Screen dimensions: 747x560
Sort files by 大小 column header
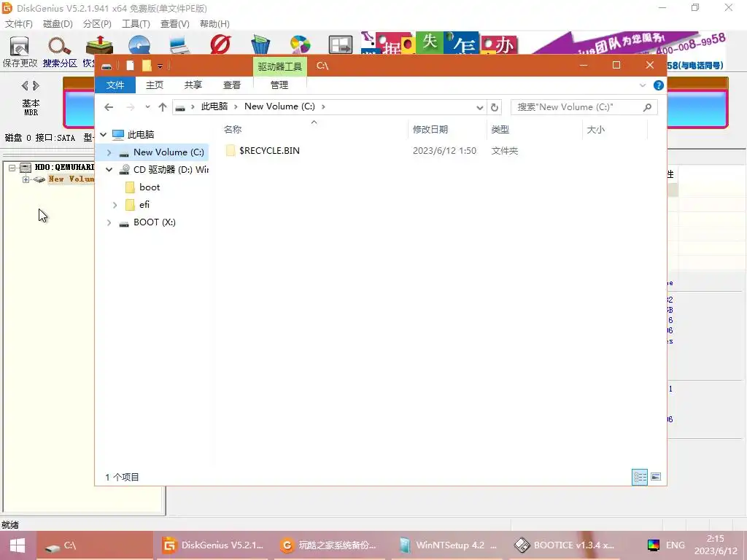[595, 130]
